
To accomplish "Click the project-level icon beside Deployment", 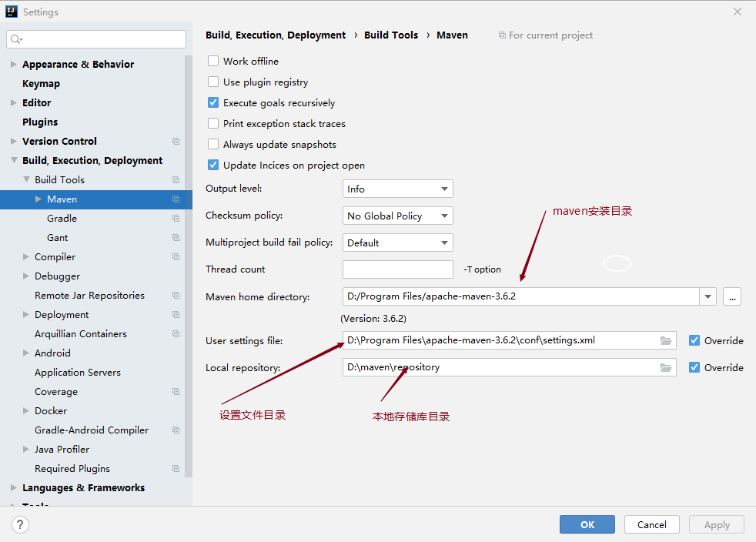I will coord(176,315).
